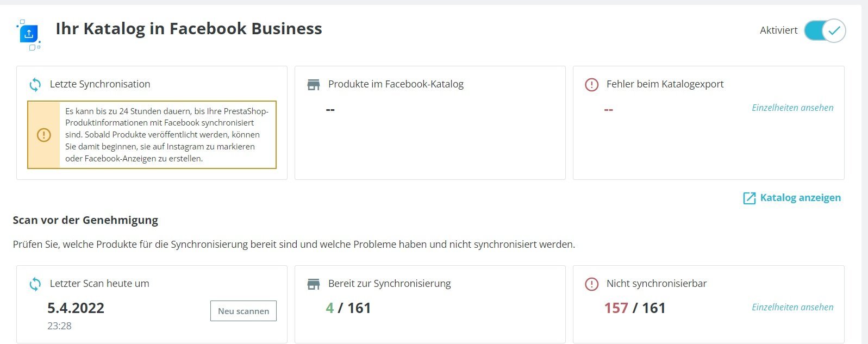Image resolution: width=868 pixels, height=344 pixels.
Task: Click the yellow warning icon in notice
Action: (x=44, y=135)
